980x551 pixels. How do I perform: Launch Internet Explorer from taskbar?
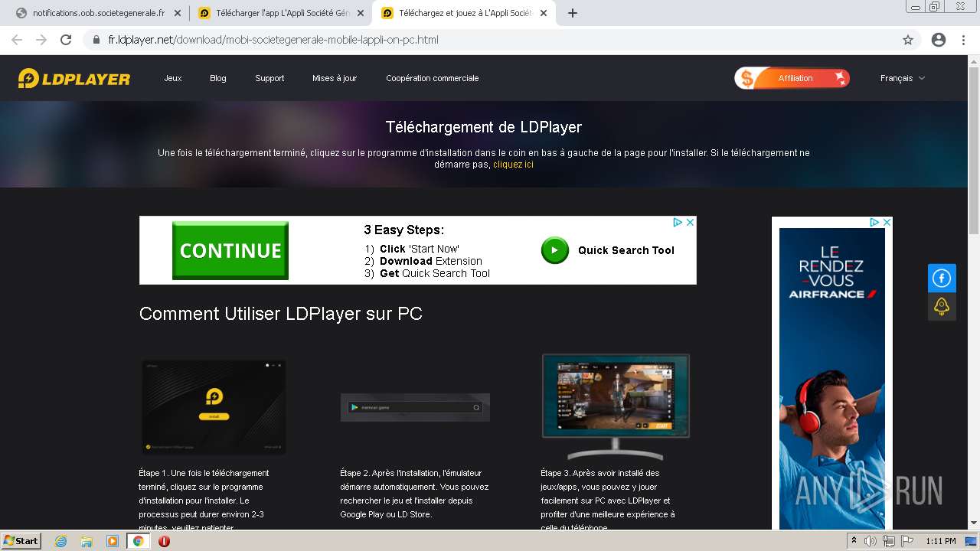[61, 541]
